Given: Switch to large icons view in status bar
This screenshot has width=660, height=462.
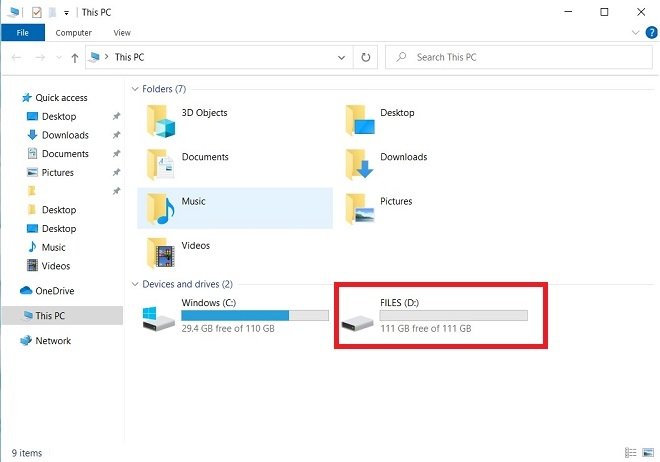Looking at the screenshot, I should tap(648, 453).
